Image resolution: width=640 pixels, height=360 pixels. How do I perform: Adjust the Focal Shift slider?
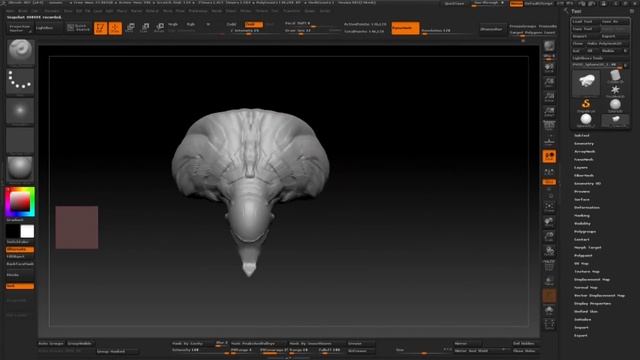tap(312, 24)
